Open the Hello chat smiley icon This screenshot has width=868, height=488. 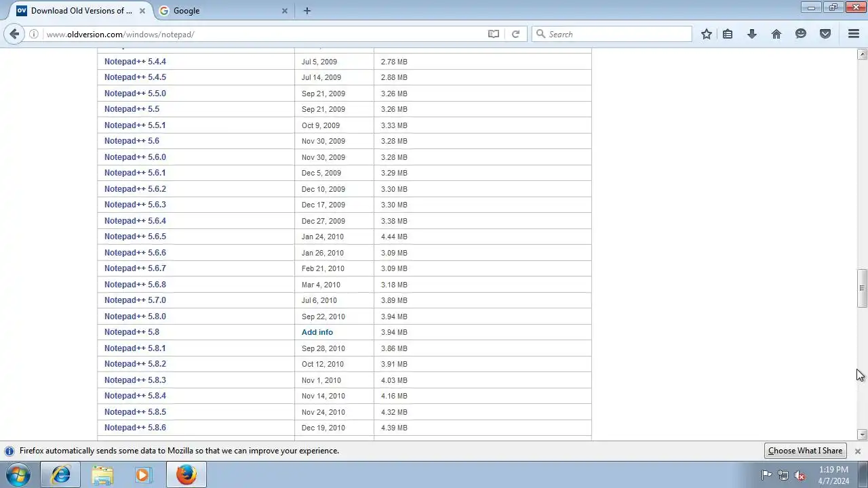(801, 34)
